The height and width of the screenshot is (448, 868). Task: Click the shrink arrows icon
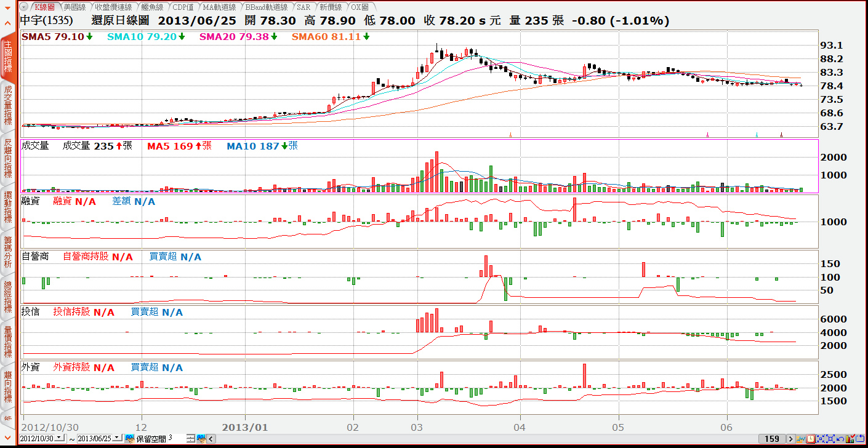[821, 439]
